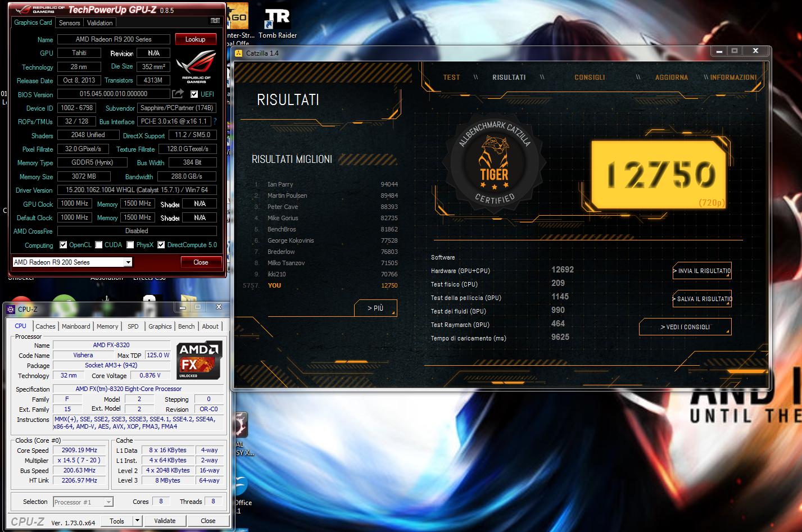Click the PIÙ button under top results
The image size is (802, 532).
pos(375,308)
